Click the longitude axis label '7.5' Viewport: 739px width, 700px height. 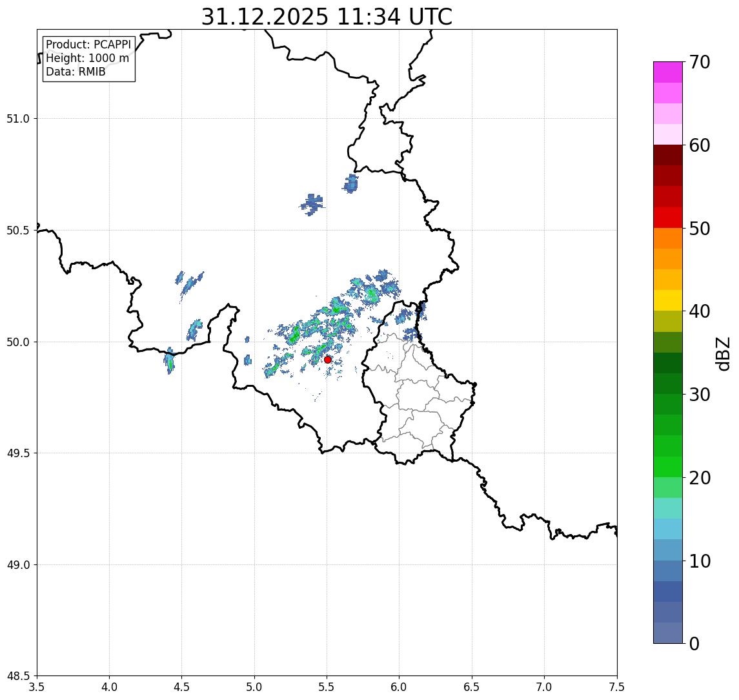617,687
